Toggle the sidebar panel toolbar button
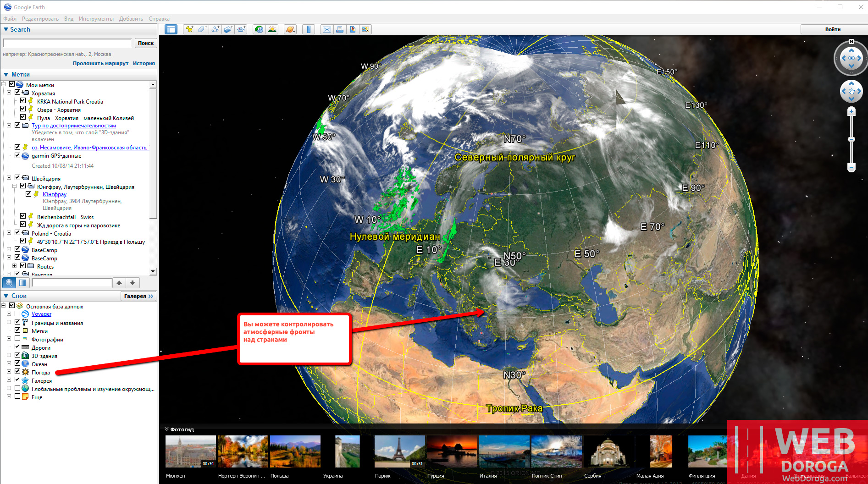868x484 pixels. point(171,29)
